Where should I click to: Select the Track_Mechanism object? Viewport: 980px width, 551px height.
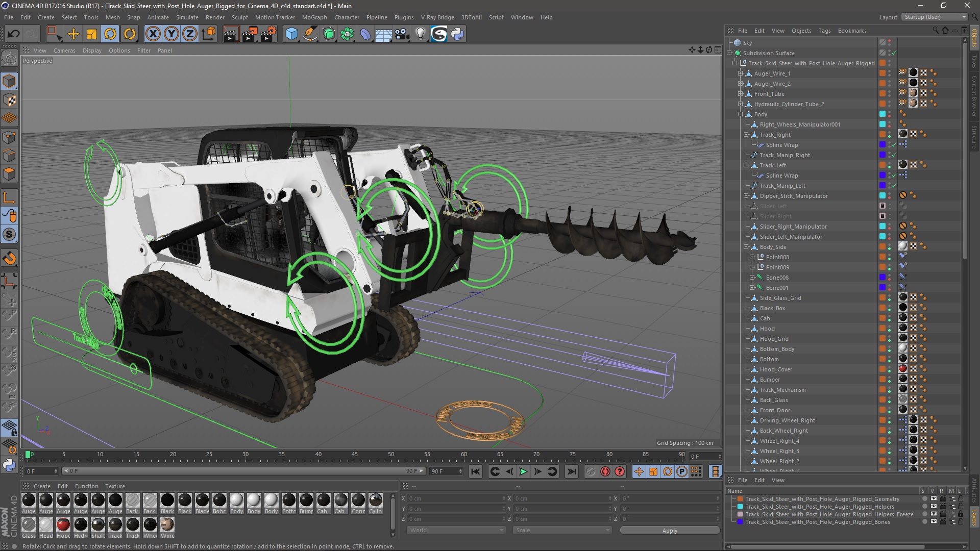782,390
